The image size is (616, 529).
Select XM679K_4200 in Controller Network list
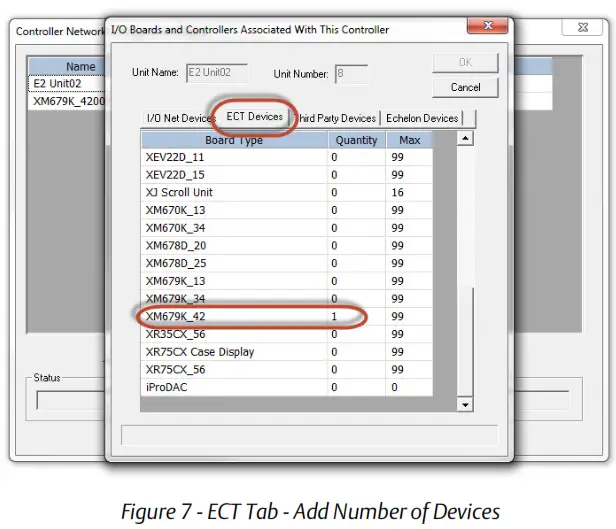coord(67,101)
